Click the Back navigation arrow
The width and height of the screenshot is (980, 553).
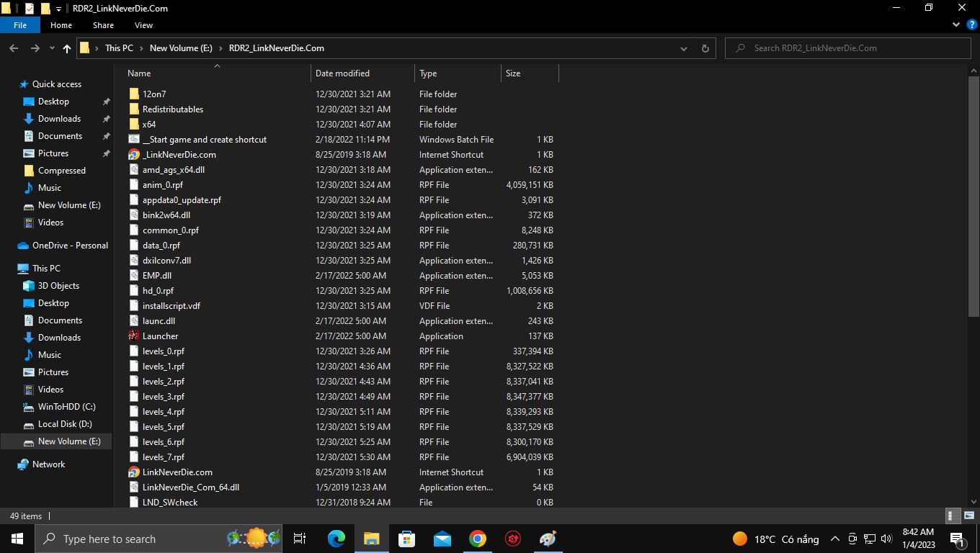click(14, 48)
